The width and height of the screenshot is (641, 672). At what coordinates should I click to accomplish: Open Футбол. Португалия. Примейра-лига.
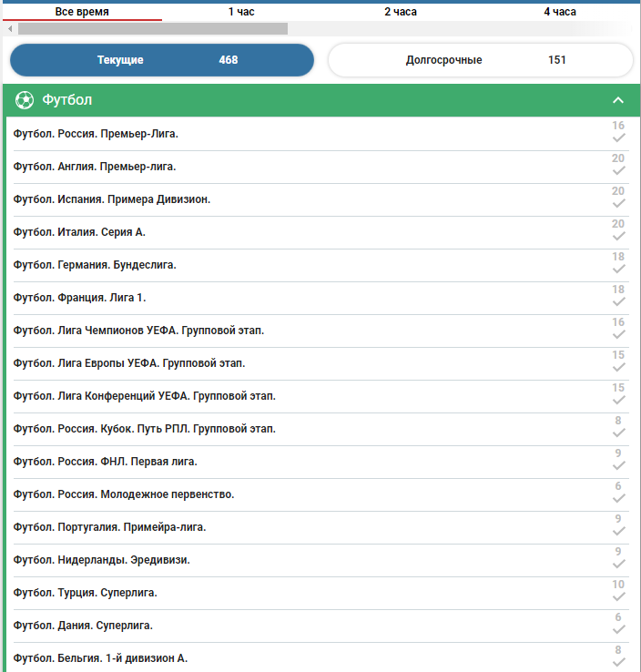109,527
